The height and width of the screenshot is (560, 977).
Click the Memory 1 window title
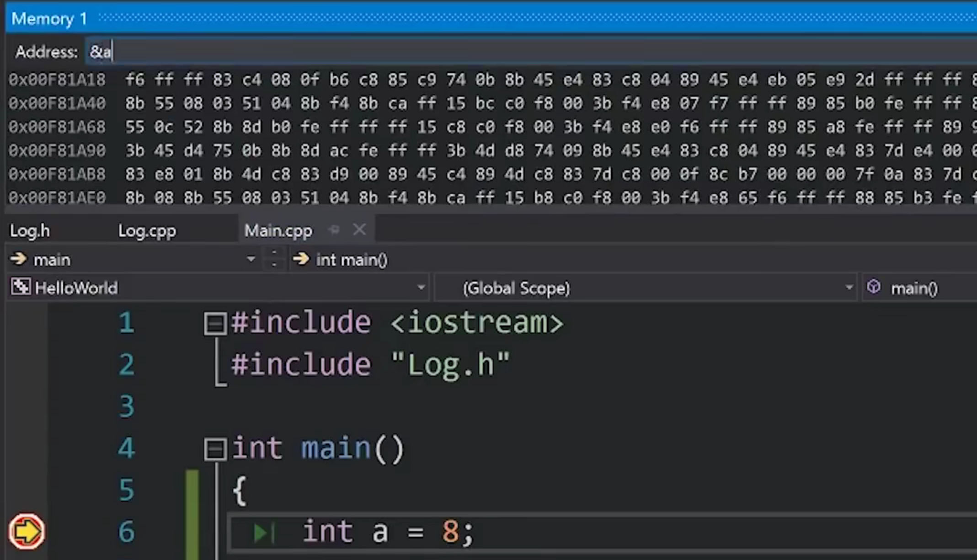pos(49,19)
